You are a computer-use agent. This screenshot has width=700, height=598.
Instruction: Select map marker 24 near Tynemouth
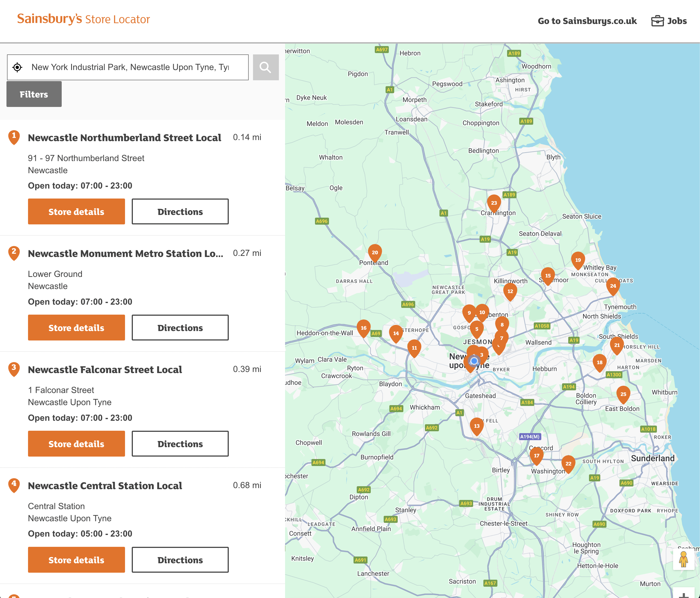coord(613,286)
